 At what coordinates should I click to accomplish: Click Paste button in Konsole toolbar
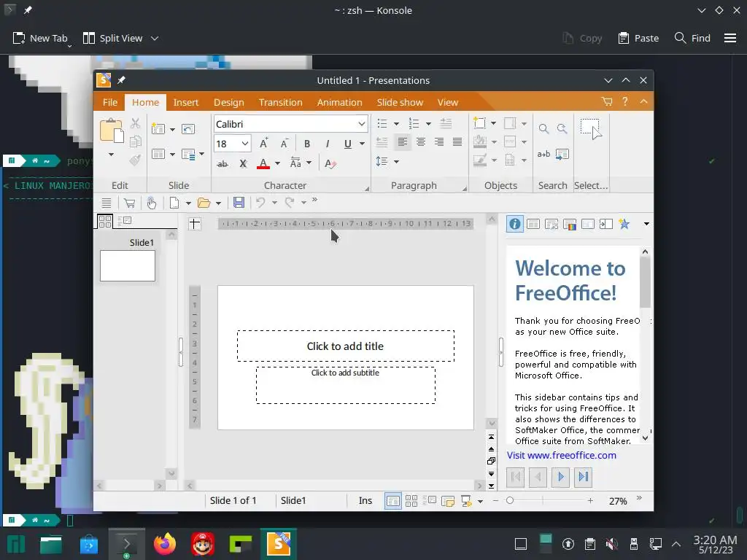coord(638,38)
